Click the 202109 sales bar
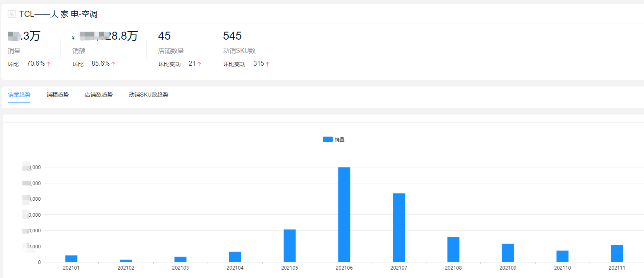Viewport: 644px width, 278px height. pos(508,253)
